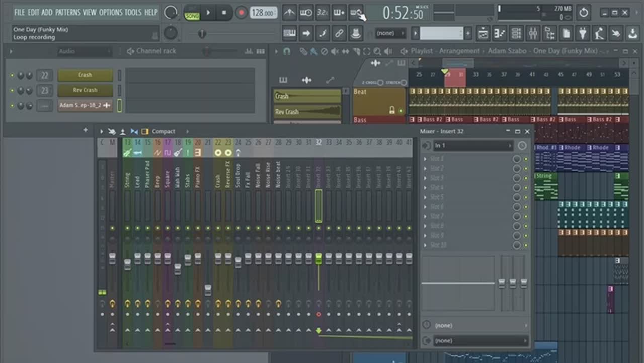
Task: Click the red Record button
Action: [x=242, y=13]
